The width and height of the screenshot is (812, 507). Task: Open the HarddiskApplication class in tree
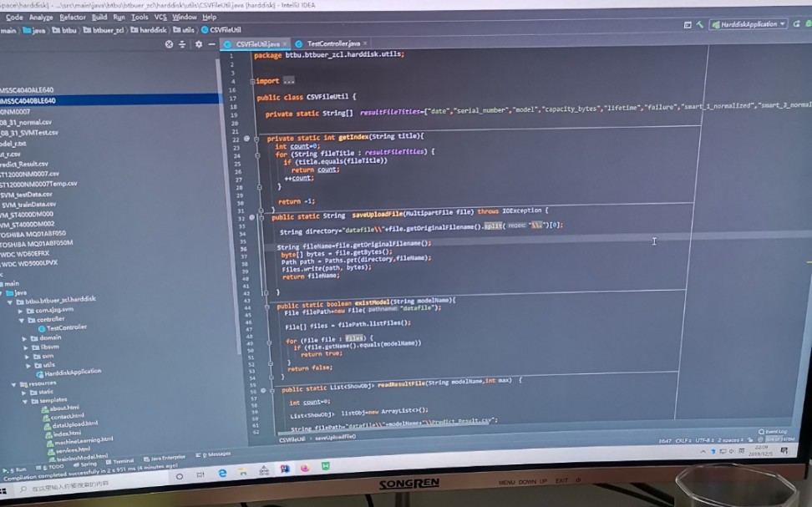(69, 373)
